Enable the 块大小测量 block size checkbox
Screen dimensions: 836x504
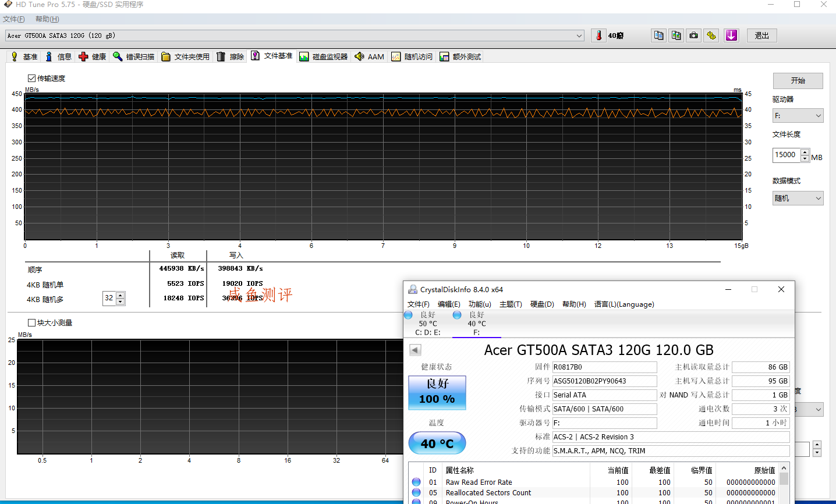(x=31, y=322)
